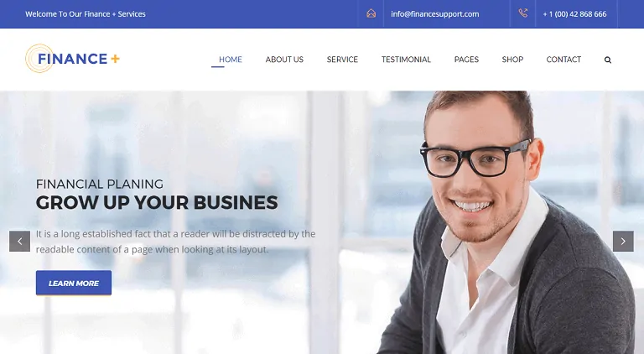Click the Learn More button
The height and width of the screenshot is (354, 644).
click(x=74, y=283)
